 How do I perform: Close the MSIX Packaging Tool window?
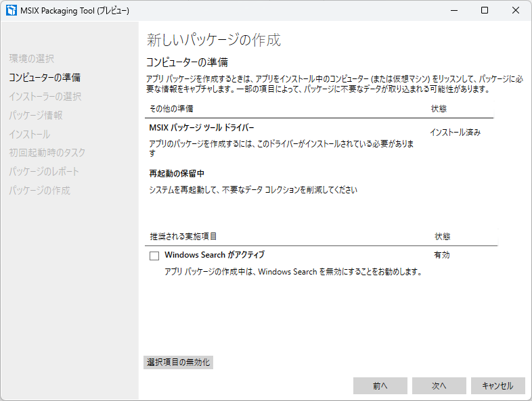tap(516, 11)
